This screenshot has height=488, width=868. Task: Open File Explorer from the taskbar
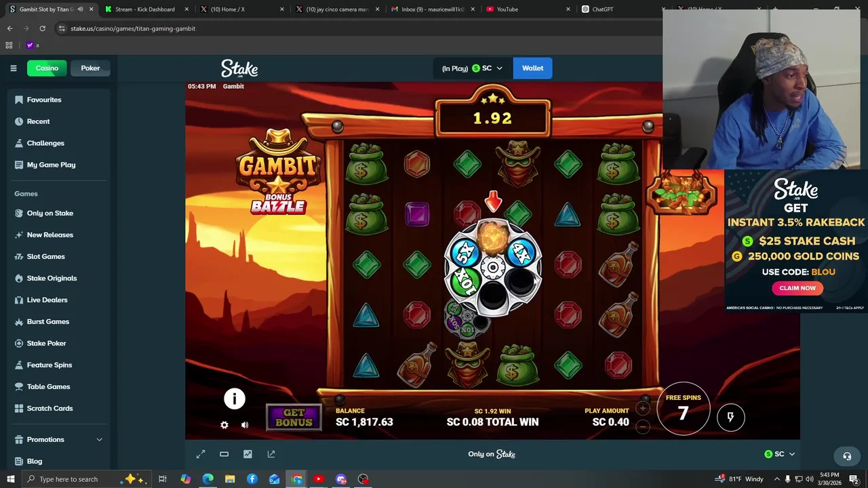(230, 479)
